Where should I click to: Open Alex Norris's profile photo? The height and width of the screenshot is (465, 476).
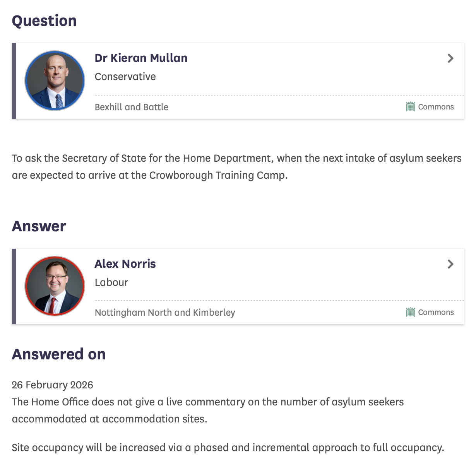pos(55,286)
